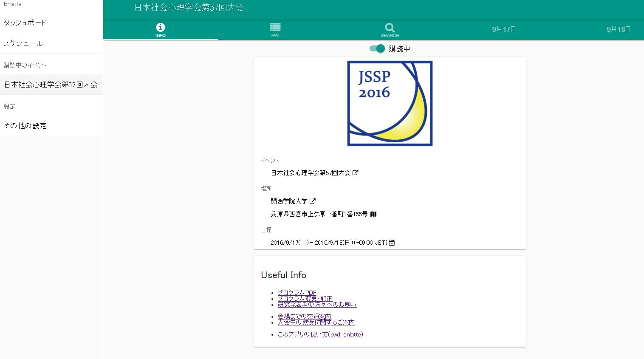Open ダッシュボード in the sidebar
Image resolution: width=644 pixels, height=359 pixels.
point(51,23)
